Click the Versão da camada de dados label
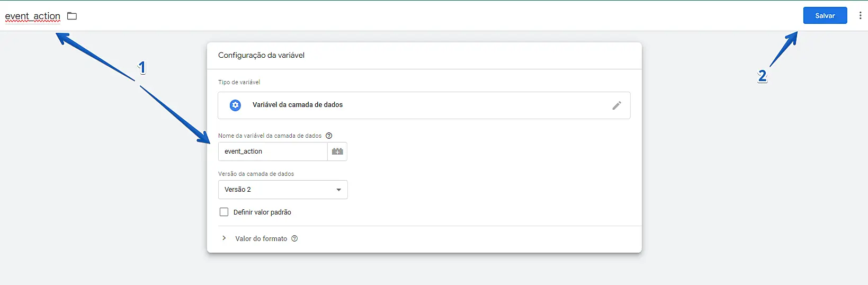This screenshot has height=285, width=868. point(256,174)
